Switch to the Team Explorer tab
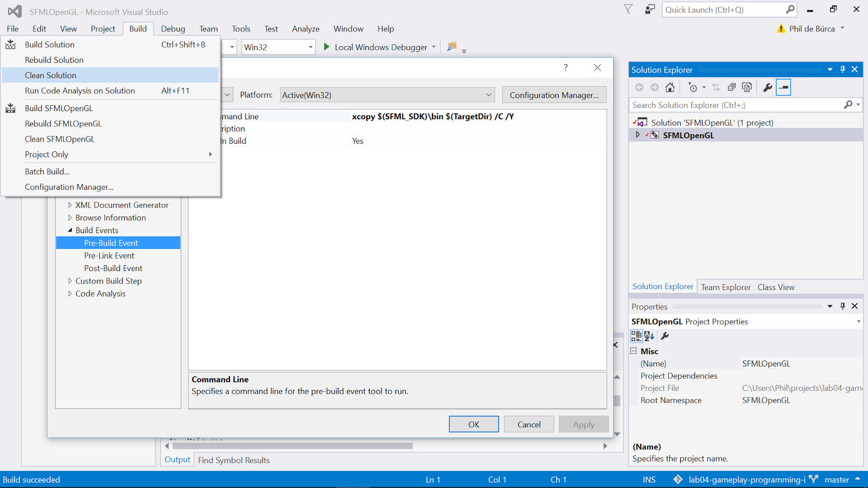The width and height of the screenshot is (868, 488). 726,287
